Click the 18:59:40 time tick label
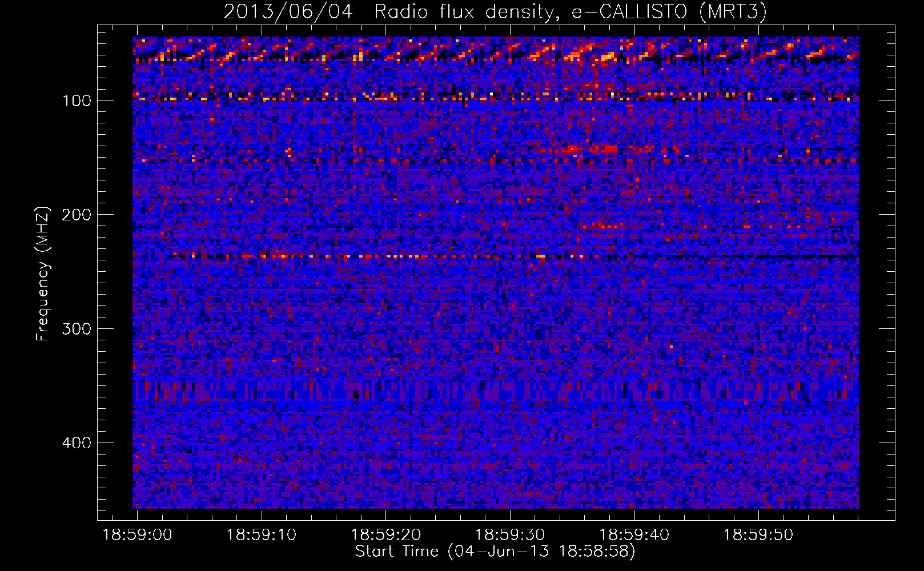 [634, 535]
